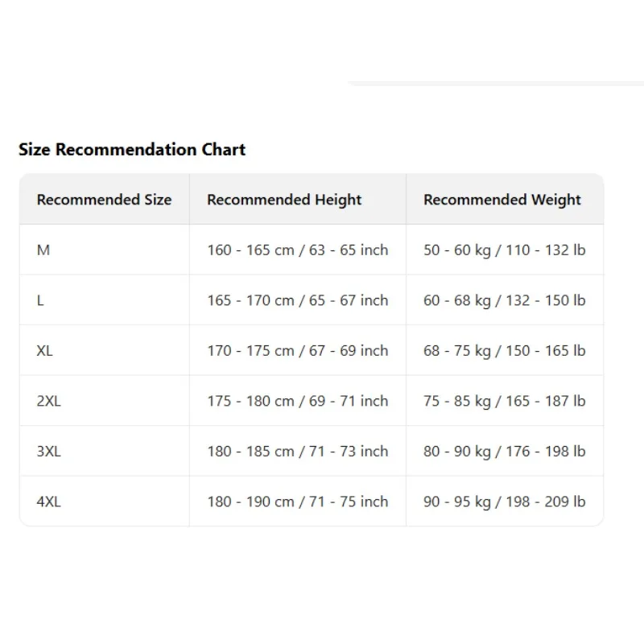Click the 180 - 190 cm height cell
644x644 pixels.
coord(297,502)
